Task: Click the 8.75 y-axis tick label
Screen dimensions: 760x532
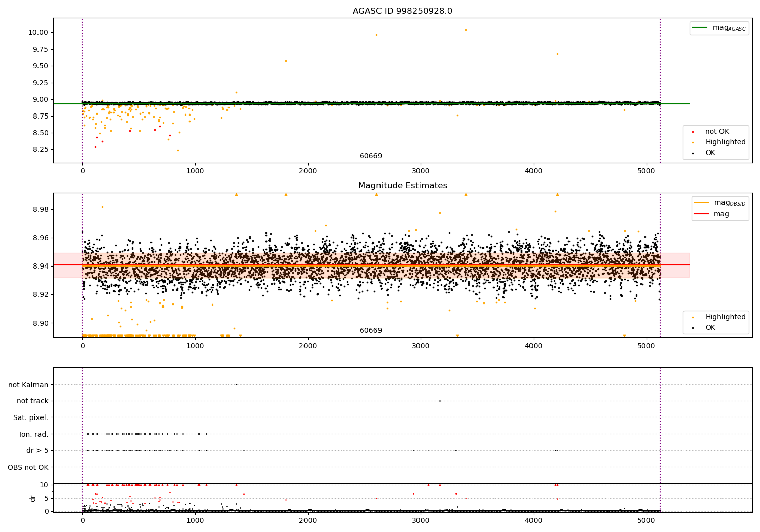Action: [40, 116]
